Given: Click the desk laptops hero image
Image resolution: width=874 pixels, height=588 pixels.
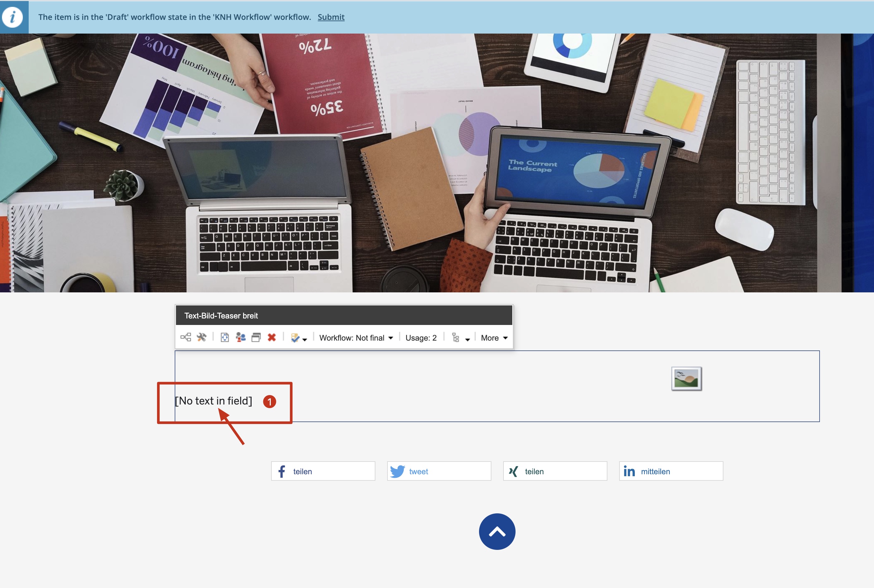Looking at the screenshot, I should 437,163.
